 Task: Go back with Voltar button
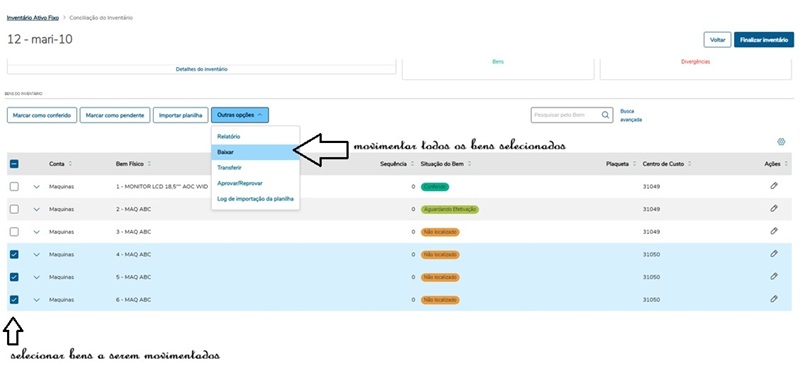click(x=717, y=40)
